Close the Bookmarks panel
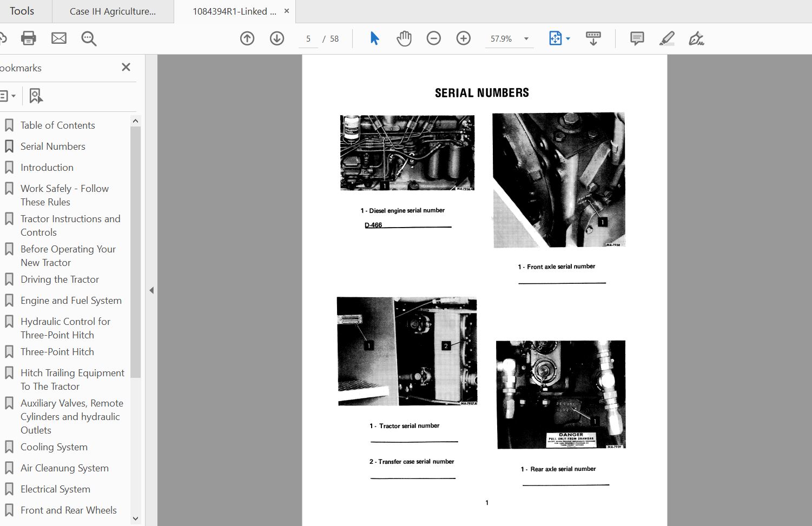812x526 pixels. click(x=126, y=67)
